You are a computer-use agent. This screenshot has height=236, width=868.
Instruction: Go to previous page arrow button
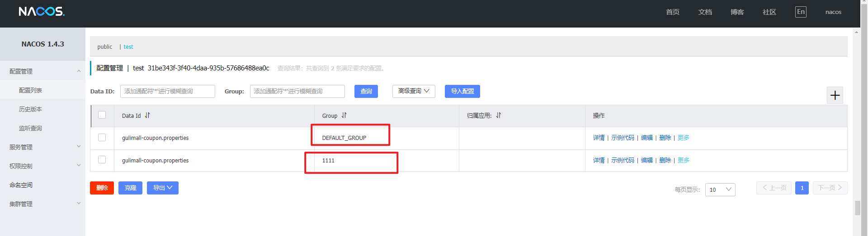tap(774, 188)
